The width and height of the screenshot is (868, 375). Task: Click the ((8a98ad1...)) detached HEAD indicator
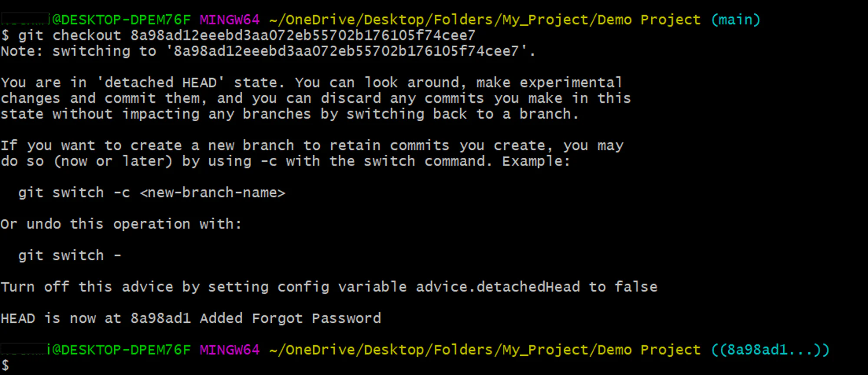770,350
